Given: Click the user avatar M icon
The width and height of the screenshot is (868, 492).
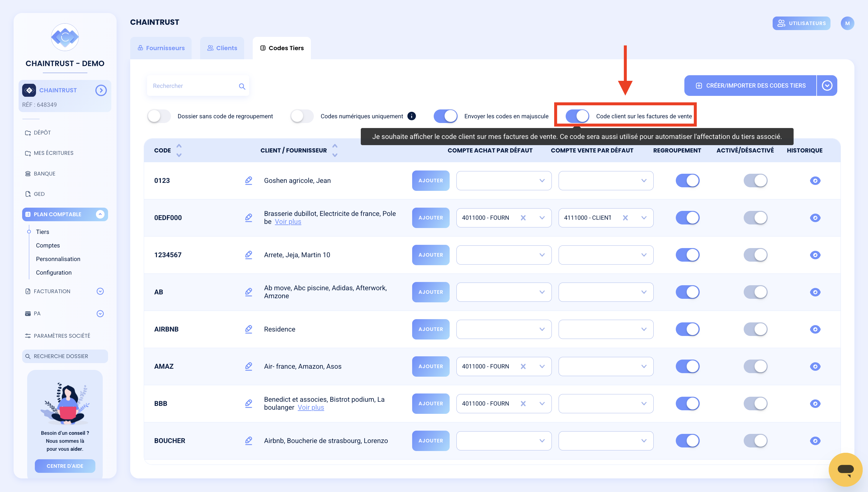Looking at the screenshot, I should click(x=847, y=23).
